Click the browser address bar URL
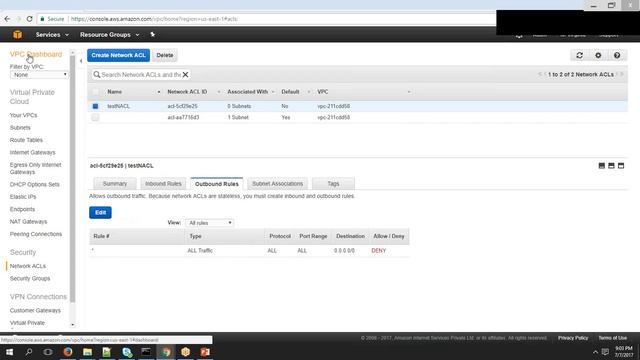 coord(154,19)
